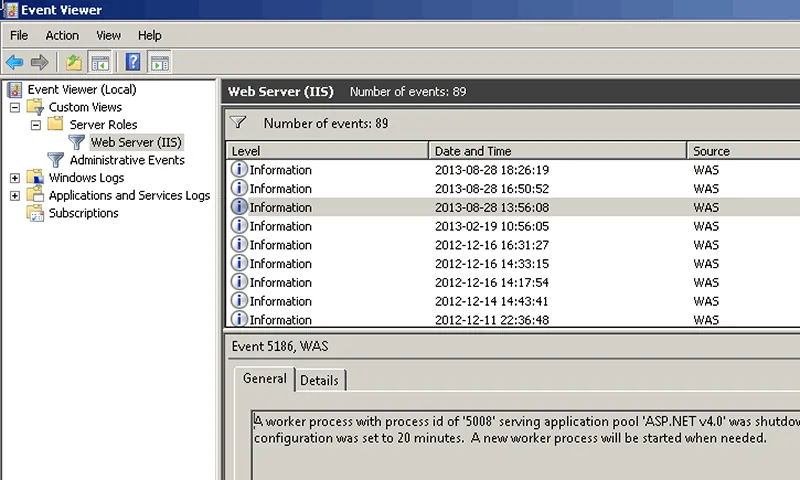800x480 pixels.
Task: Click date cell 2012-12-11 22:36:48
Action: (492, 320)
